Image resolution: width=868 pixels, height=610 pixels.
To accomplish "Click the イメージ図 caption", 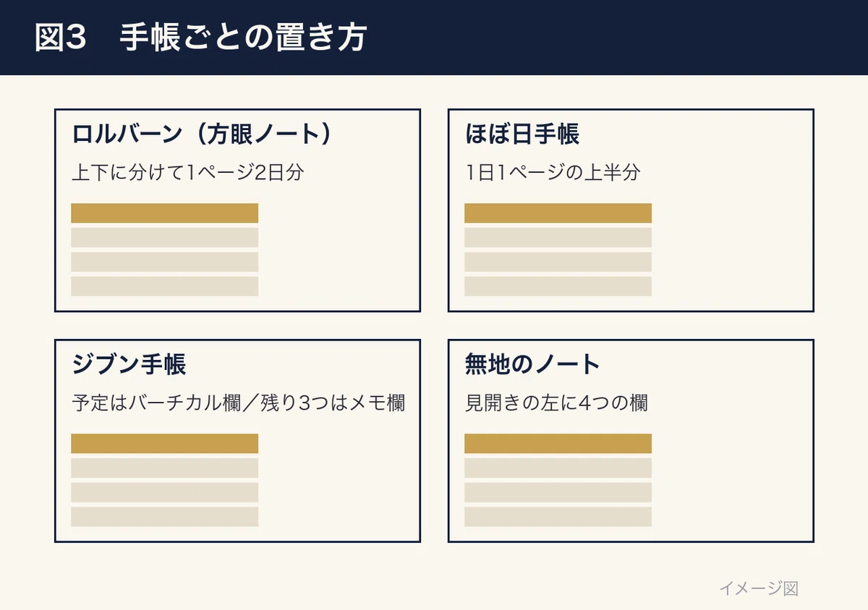I will [x=759, y=588].
